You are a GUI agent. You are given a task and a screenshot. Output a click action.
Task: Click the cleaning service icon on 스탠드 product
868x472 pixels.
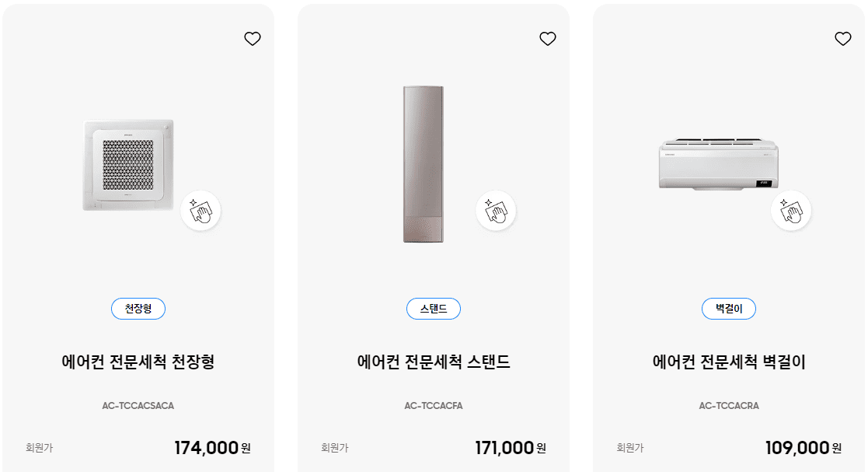coord(496,211)
